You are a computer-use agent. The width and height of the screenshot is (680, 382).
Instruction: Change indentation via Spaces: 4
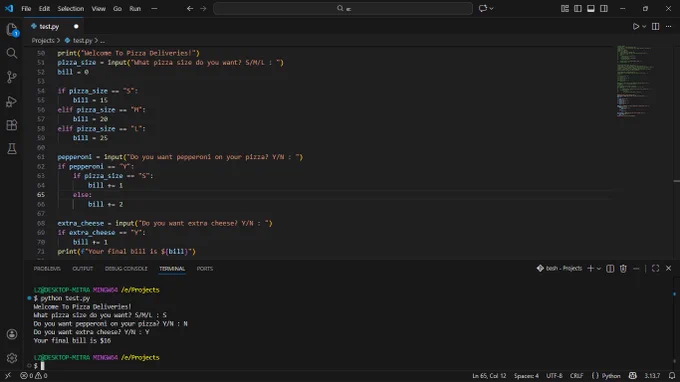tap(526, 375)
